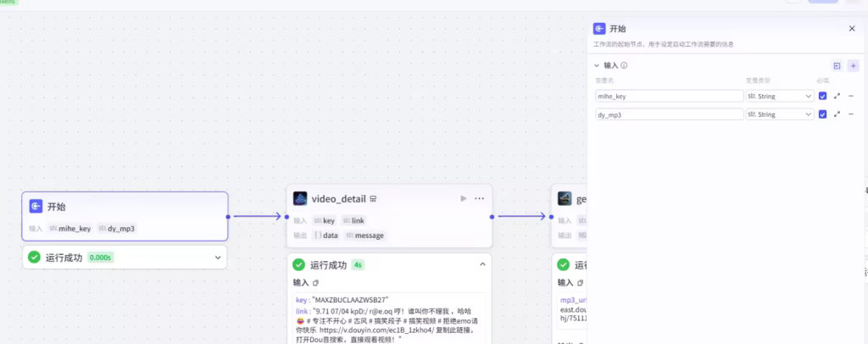Remove the mihe_key input variable

pyautogui.click(x=851, y=96)
